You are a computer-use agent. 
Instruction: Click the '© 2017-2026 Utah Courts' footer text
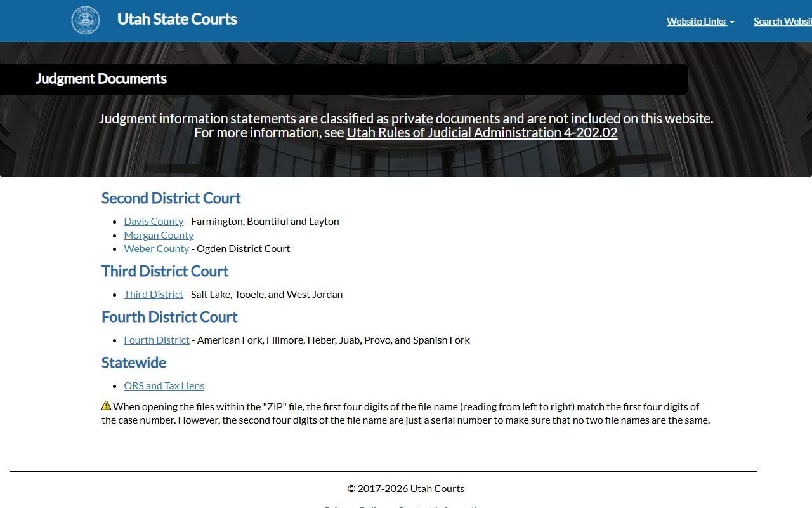(406, 488)
